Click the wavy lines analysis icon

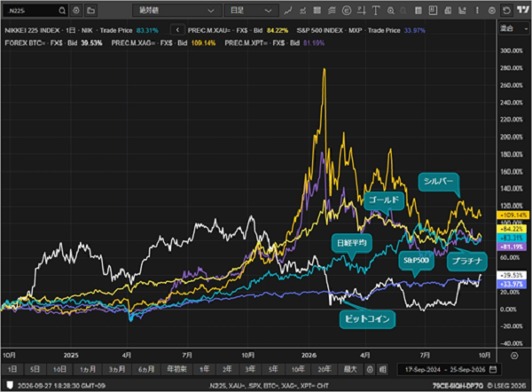pyautogui.click(x=332, y=11)
